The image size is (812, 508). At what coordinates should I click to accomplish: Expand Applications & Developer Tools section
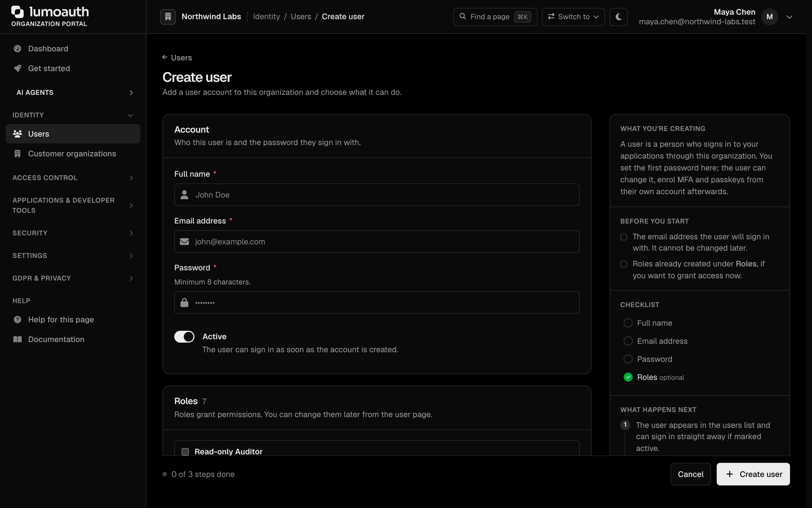click(73, 205)
